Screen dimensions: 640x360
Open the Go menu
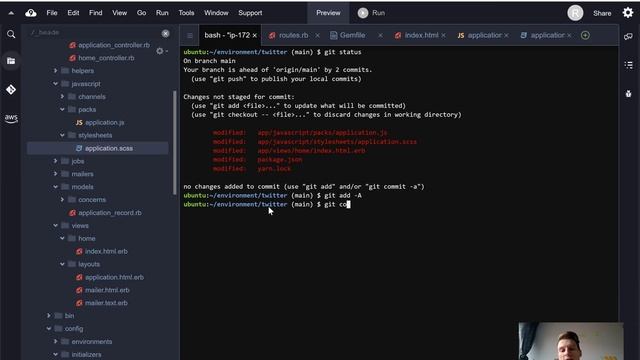click(141, 13)
